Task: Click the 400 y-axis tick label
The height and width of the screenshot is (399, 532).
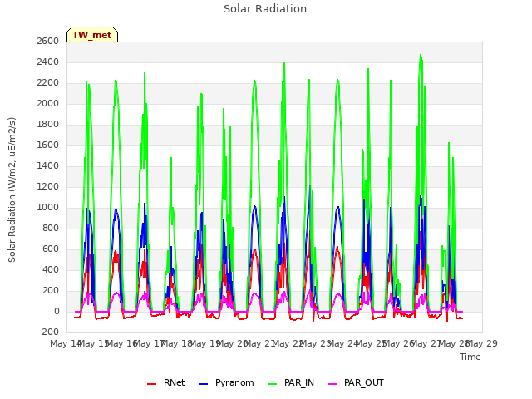Action: pos(51,269)
